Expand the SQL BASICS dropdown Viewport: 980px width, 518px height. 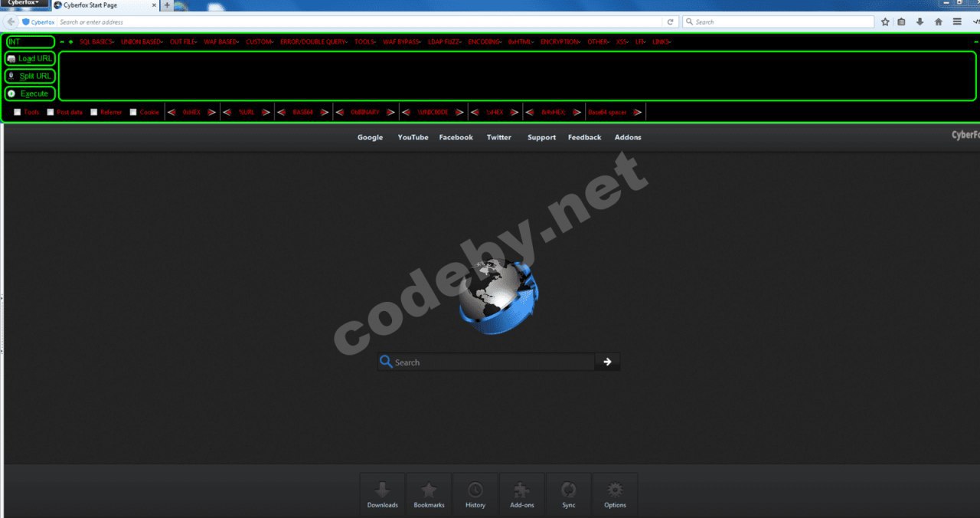(x=96, y=41)
